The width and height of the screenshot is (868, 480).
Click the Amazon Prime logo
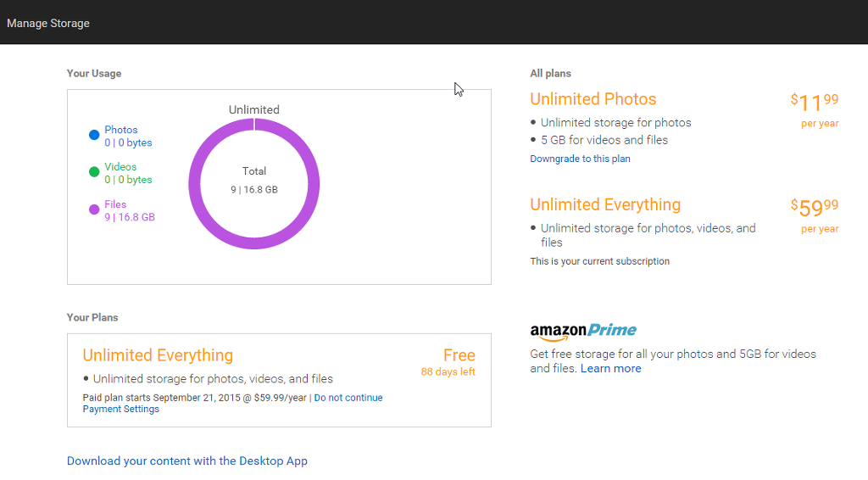coord(583,331)
